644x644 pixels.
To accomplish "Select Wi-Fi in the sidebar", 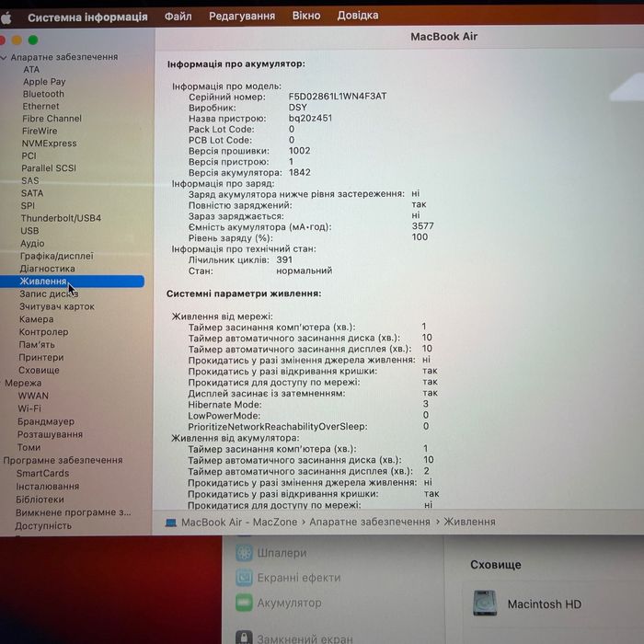I will tap(29, 408).
